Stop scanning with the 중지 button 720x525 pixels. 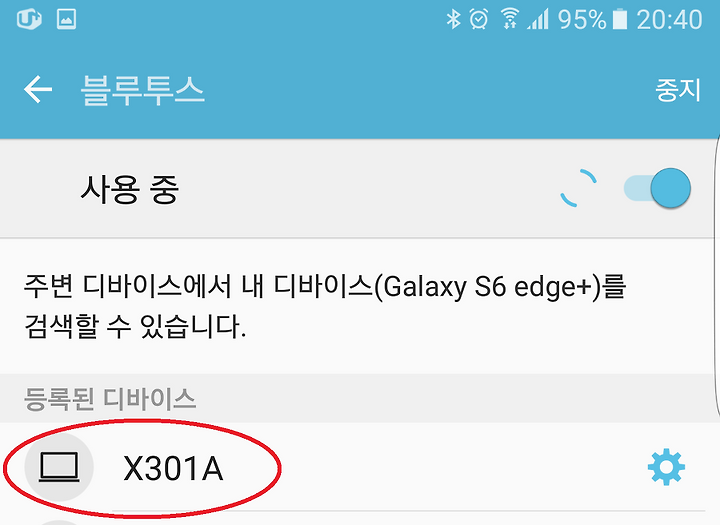coord(678,90)
